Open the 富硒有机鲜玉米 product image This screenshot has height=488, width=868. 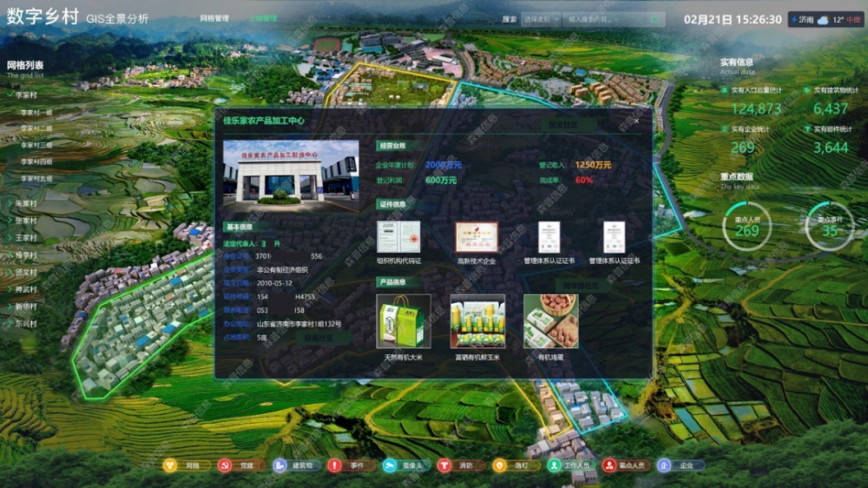[477, 321]
